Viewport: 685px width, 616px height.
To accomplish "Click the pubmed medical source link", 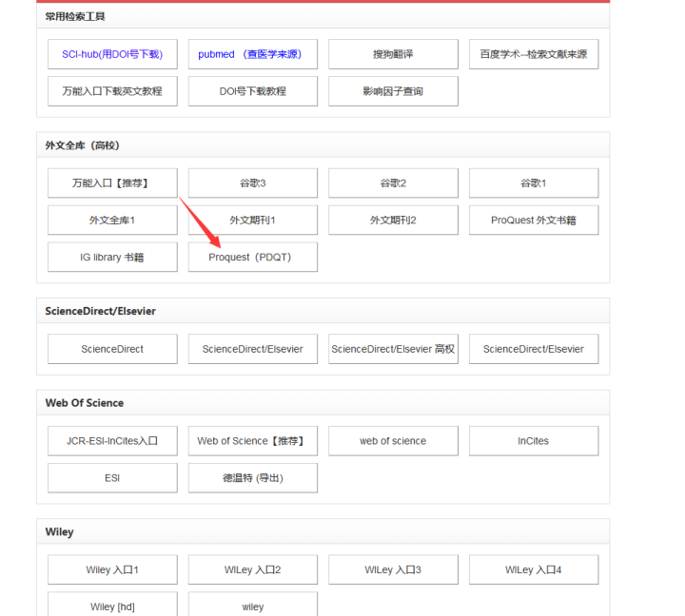I will pyautogui.click(x=252, y=54).
